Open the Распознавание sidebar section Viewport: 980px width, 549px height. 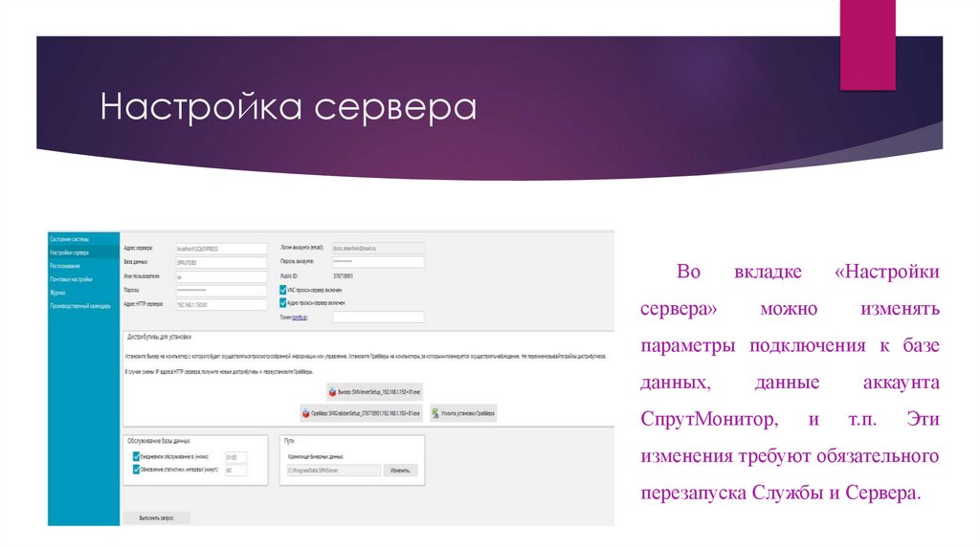tap(65, 266)
